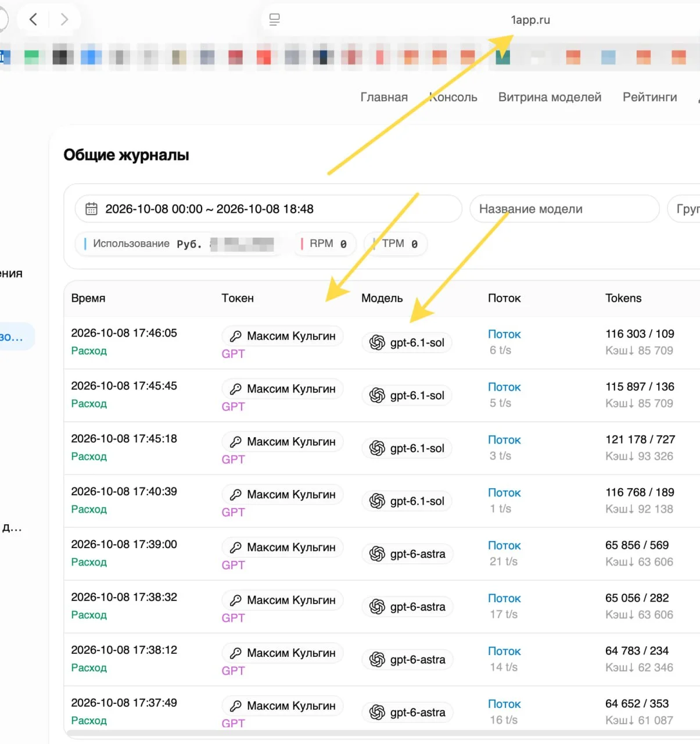The height and width of the screenshot is (744, 700).
Task: Click the Модель column header
Action: (382, 298)
